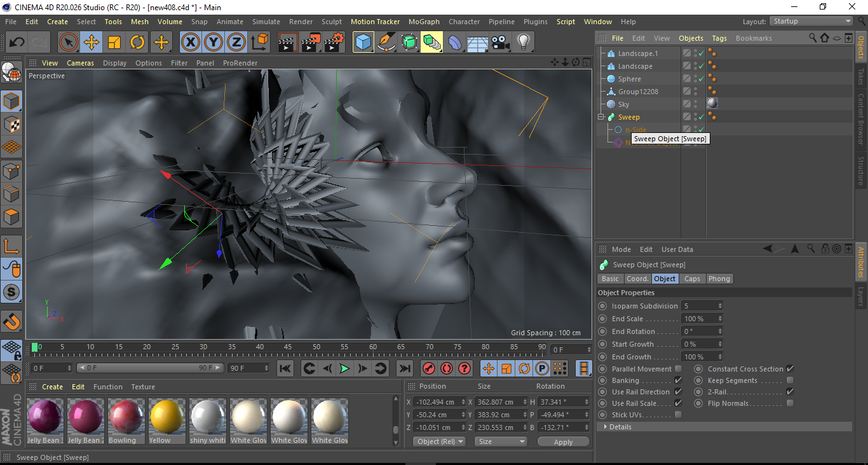This screenshot has width=868, height=465.
Task: Enable Snap magnet icon
Action: (x=11, y=321)
